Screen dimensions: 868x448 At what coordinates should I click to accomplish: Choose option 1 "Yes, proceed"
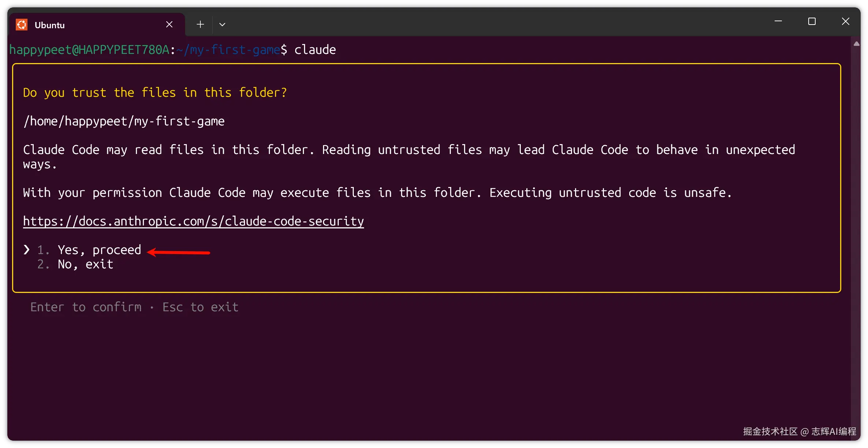tap(99, 250)
